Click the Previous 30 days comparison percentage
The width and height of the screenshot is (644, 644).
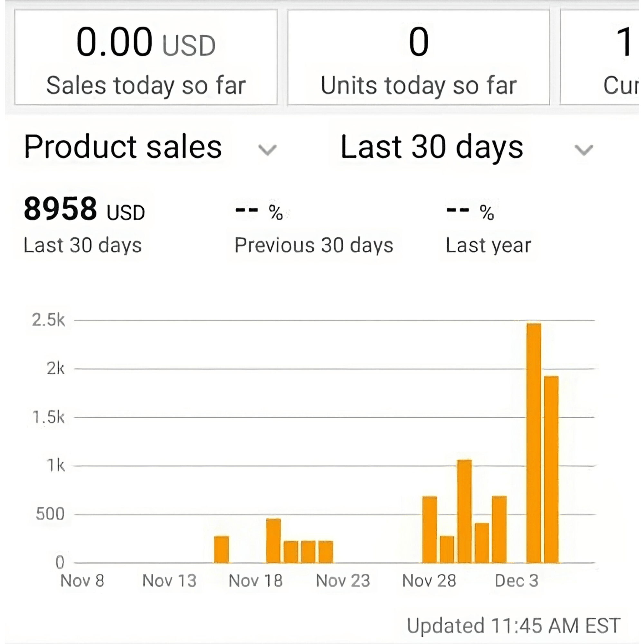pyautogui.click(x=259, y=211)
